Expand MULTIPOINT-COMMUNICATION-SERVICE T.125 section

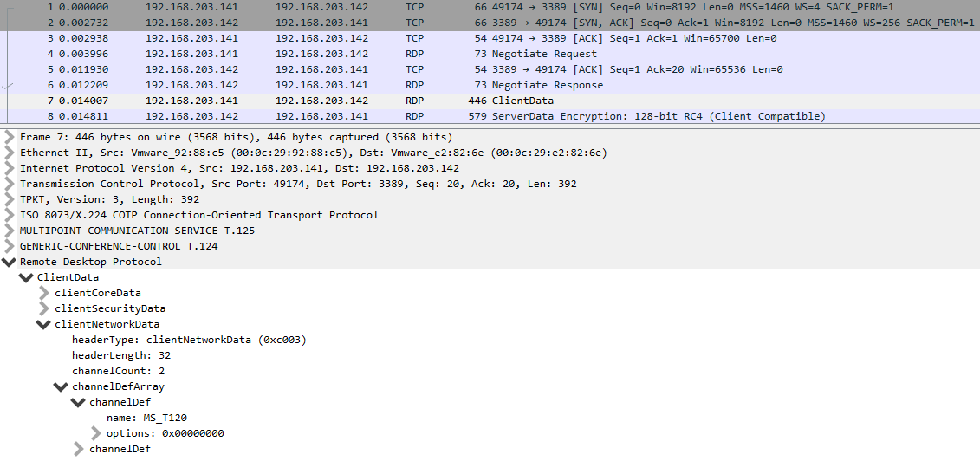(x=9, y=231)
